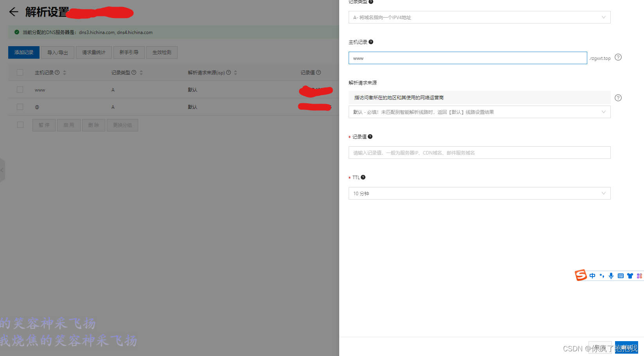The width and height of the screenshot is (644, 356).
Task: Click record type A in the www row
Action: click(113, 90)
